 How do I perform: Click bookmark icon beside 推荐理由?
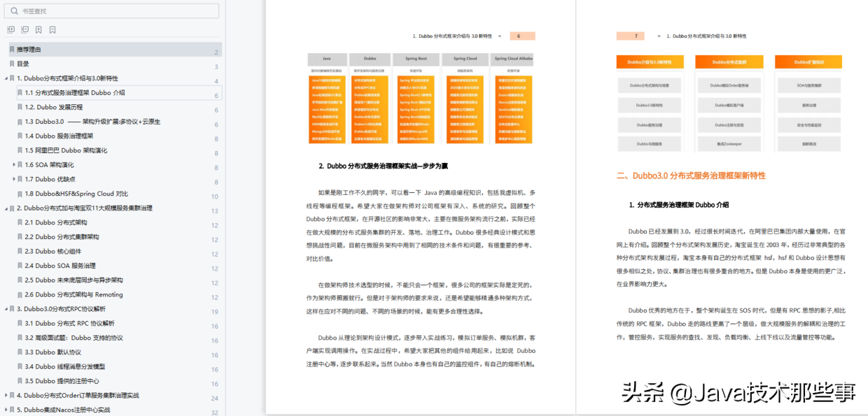click(12, 50)
